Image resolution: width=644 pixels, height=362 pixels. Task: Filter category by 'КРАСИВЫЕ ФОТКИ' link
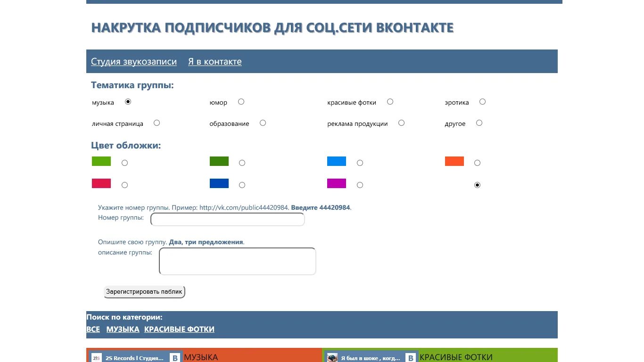pyautogui.click(x=179, y=329)
